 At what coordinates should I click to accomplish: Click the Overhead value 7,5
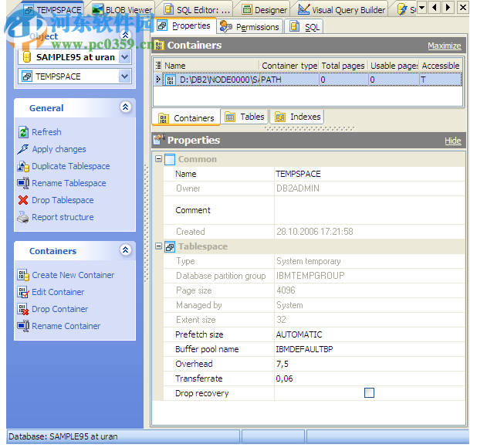(x=369, y=364)
